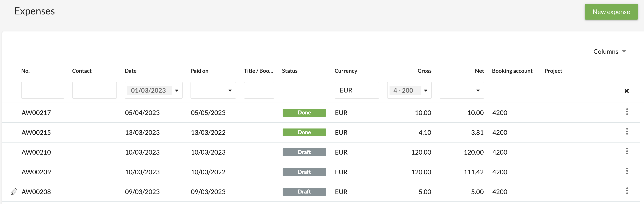Click the New expense button

[x=611, y=12]
